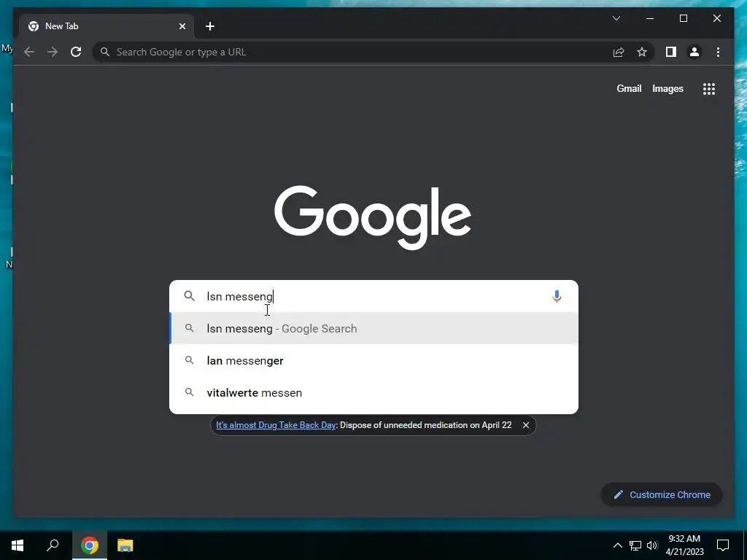Click the magnifier icon in Google search box
Viewport: 747px width, 560px height.
189,296
